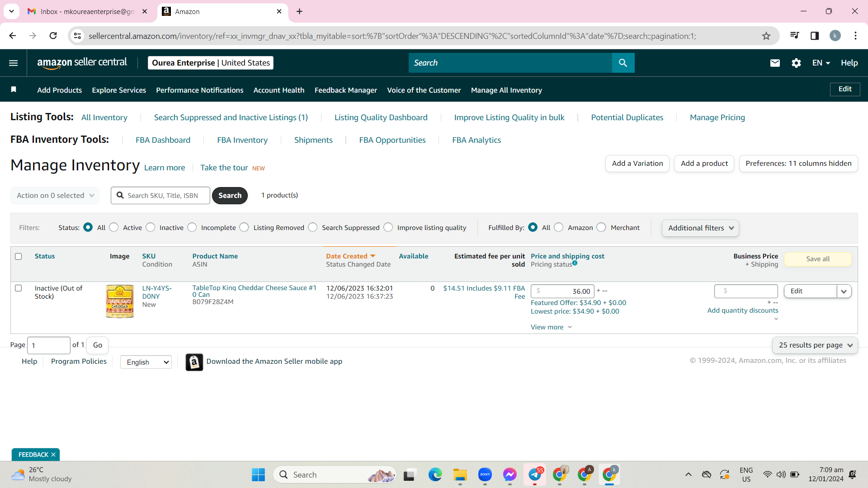Screen dimensions: 868x488
Task: View site information icon in address bar
Action: 78,36
